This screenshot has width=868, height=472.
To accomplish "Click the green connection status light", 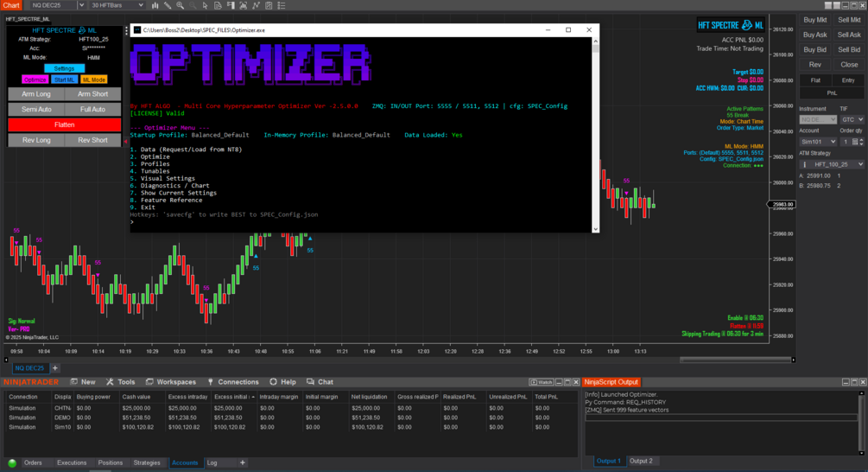I will tap(12, 463).
